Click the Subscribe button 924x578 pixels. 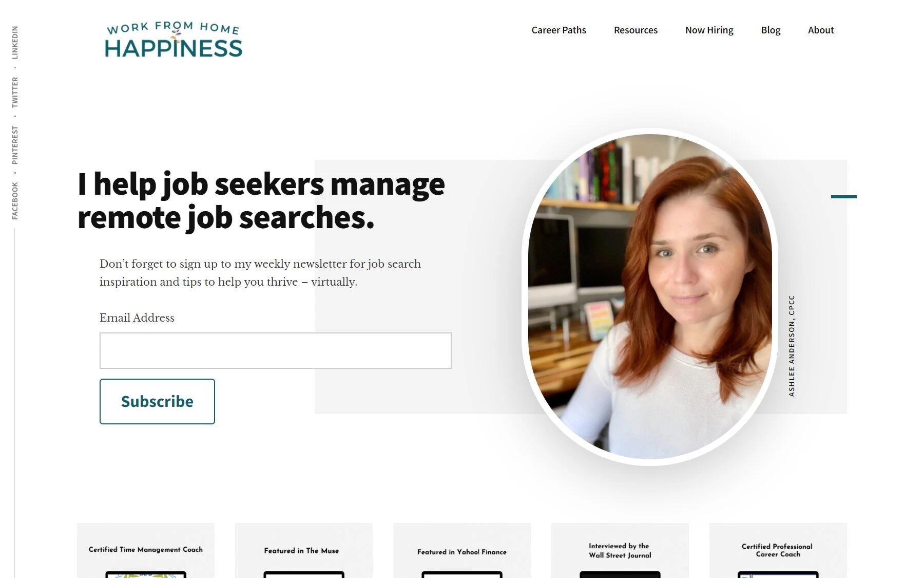tap(157, 401)
